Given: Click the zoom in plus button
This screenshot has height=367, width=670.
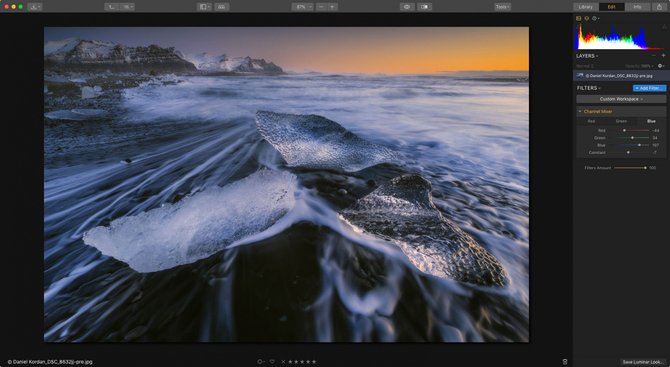Looking at the screenshot, I should [x=332, y=7].
